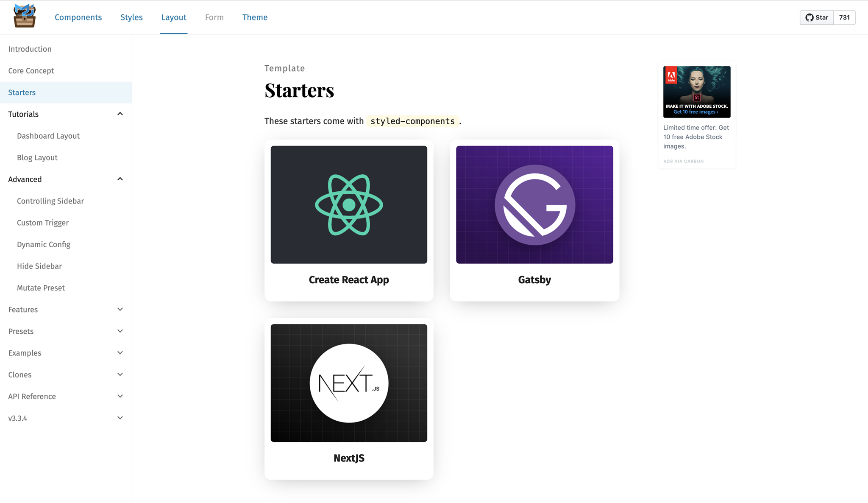Click the treasure chest site logo
The image size is (868, 503).
25,16
